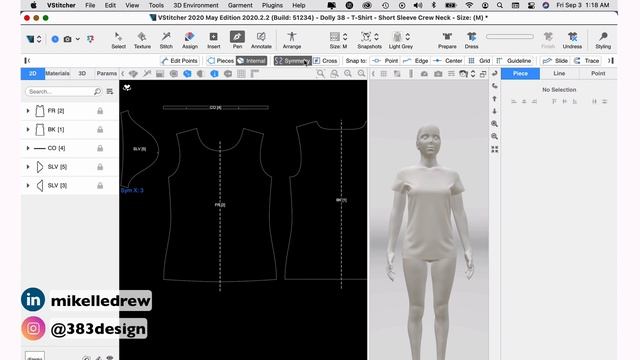Open the Garment menu
The image size is (640, 360).
(x=240, y=5)
